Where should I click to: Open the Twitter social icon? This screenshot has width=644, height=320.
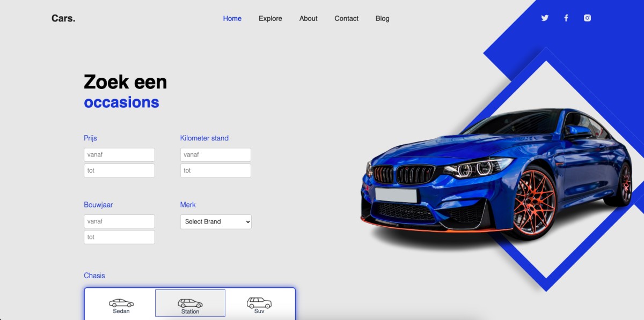point(545,18)
